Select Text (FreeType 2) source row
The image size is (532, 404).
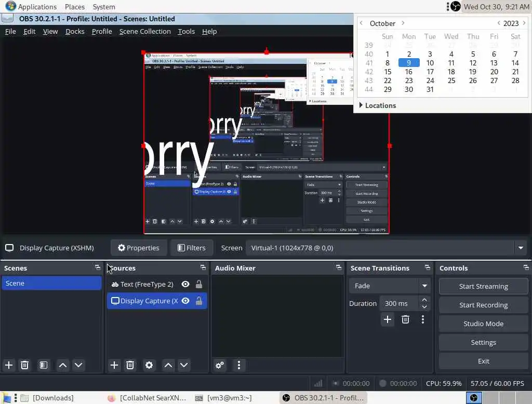coord(157,284)
